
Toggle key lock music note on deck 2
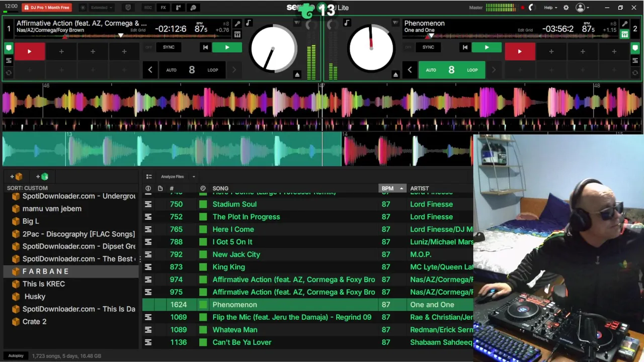347,23
